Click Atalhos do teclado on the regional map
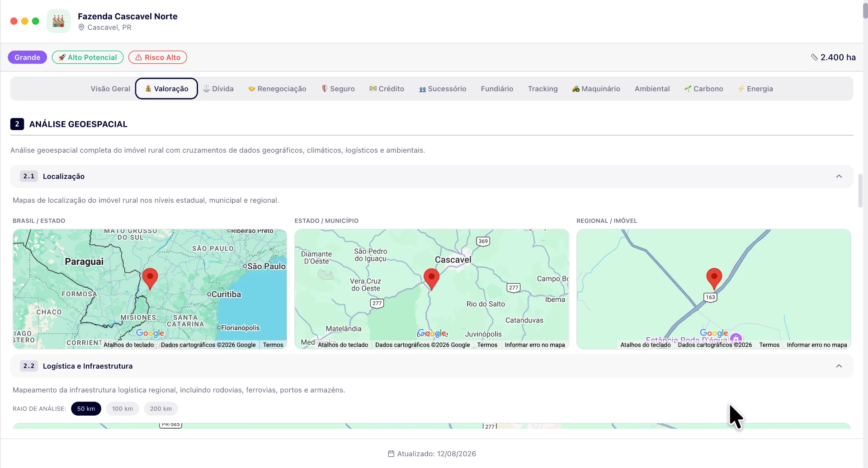The height and width of the screenshot is (468, 868). tap(645, 345)
